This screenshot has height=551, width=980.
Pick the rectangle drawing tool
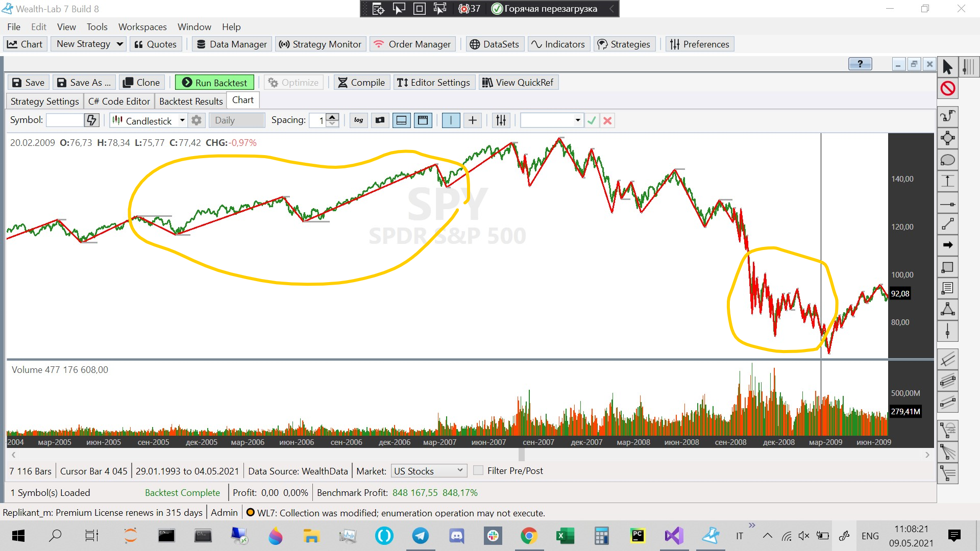pyautogui.click(x=947, y=267)
